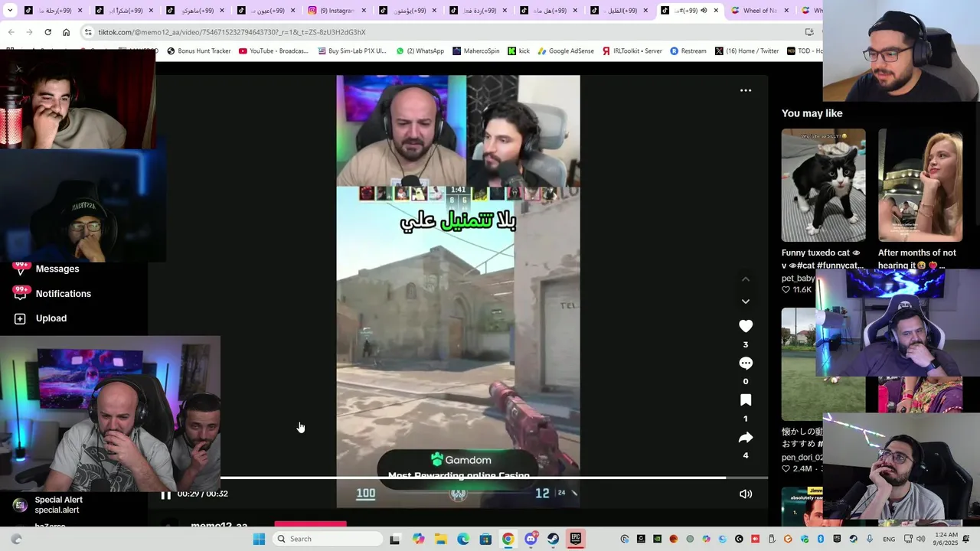Click the Upload plus icon
This screenshot has width=980, height=551.
20,318
